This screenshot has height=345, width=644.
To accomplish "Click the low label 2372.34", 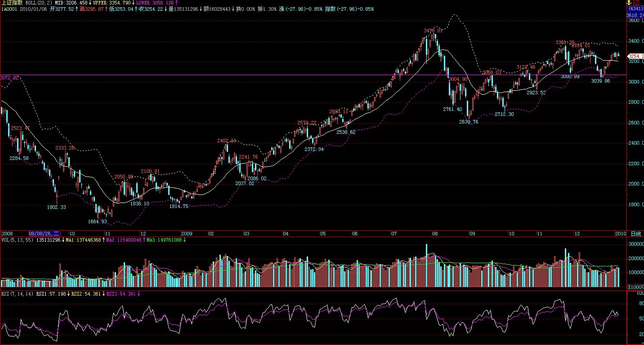I will [x=314, y=149].
